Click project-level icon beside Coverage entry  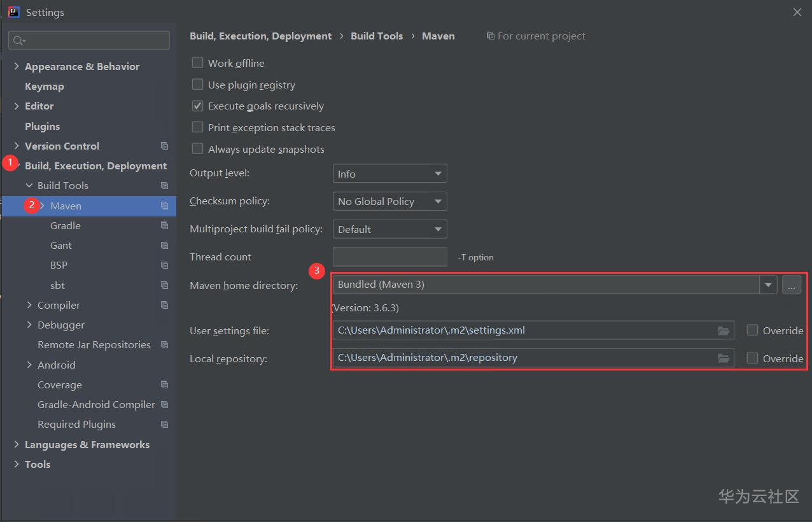pyautogui.click(x=164, y=384)
